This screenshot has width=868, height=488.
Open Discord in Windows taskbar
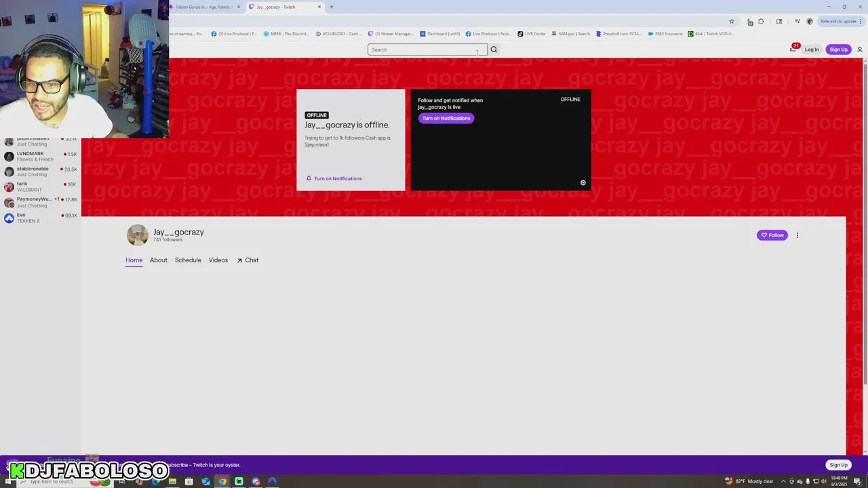(x=256, y=482)
